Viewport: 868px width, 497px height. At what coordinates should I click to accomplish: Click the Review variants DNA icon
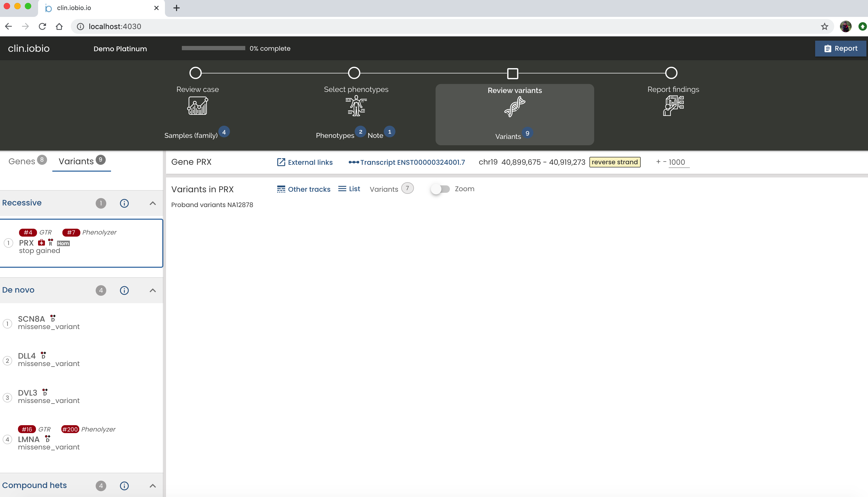(x=514, y=107)
